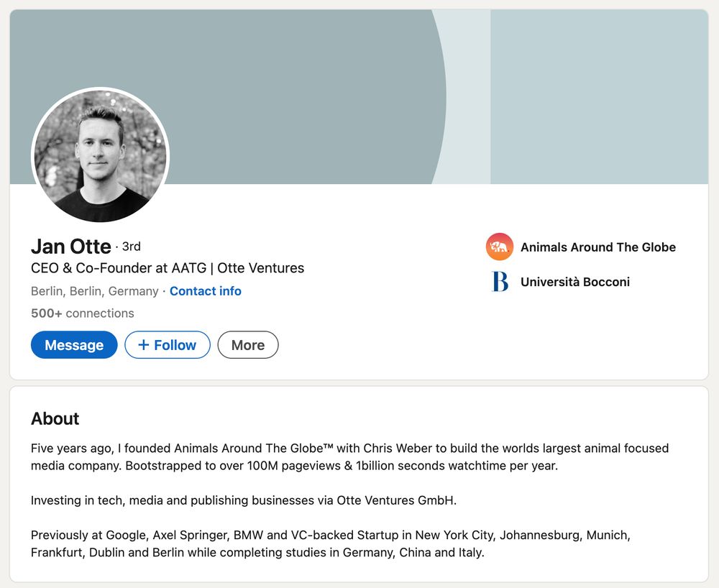View the 500+ connections count

[83, 313]
